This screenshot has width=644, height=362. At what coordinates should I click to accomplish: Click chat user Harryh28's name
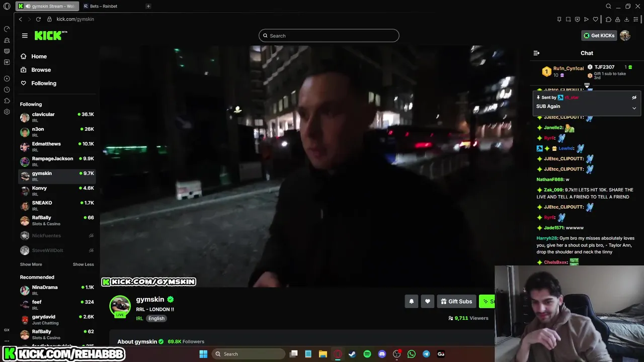[x=547, y=238]
